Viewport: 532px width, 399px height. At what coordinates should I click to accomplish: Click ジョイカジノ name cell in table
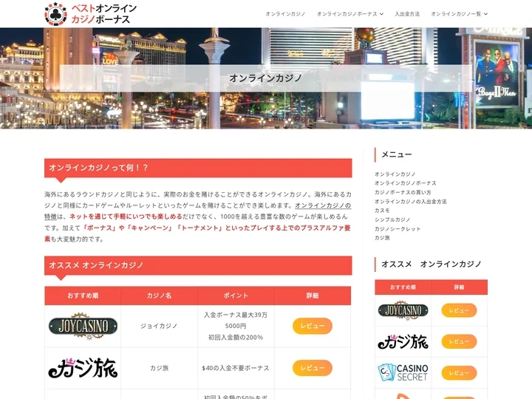(159, 326)
